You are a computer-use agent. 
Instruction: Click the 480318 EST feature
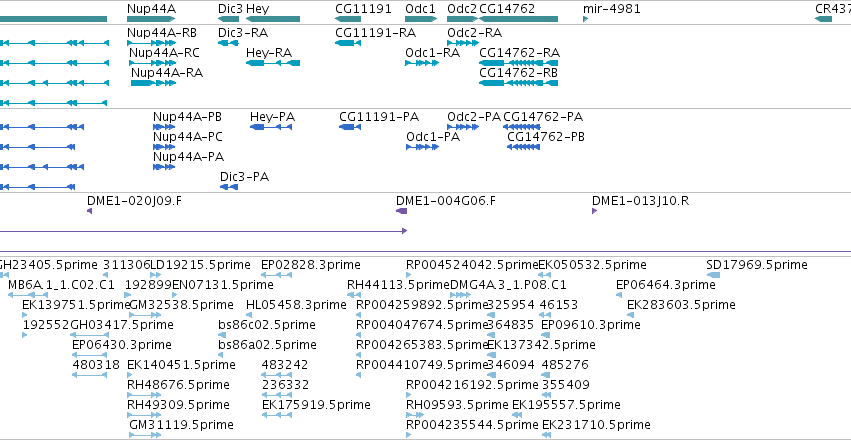(90, 375)
